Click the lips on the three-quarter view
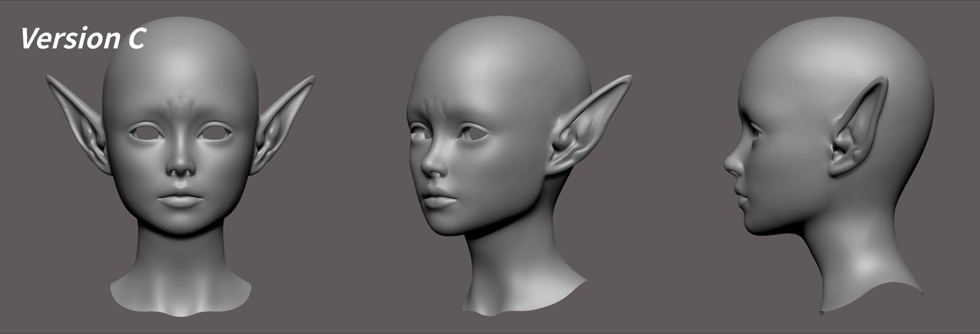This screenshot has width=980, height=334. [x=438, y=199]
